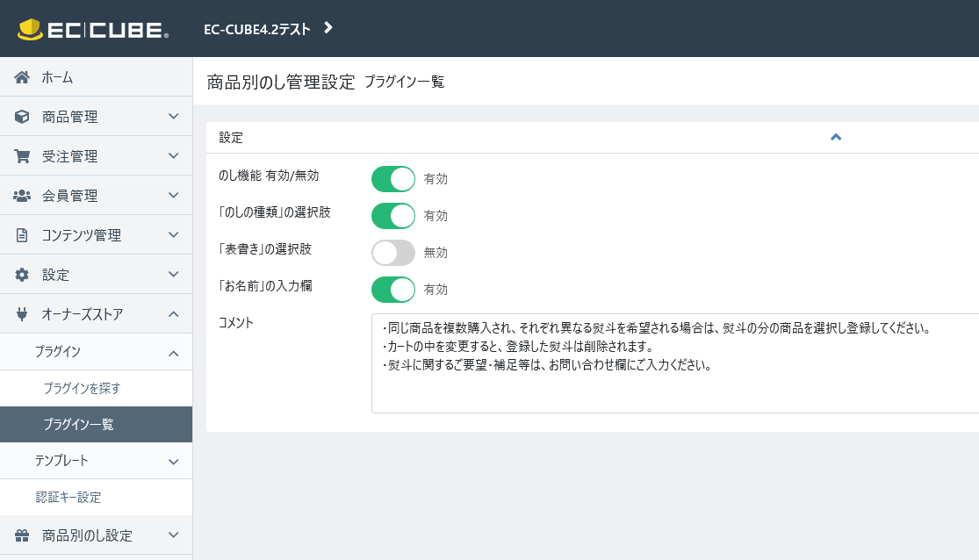
Task: Collapse the 設定 panel with blue chevron
Action: (x=836, y=137)
